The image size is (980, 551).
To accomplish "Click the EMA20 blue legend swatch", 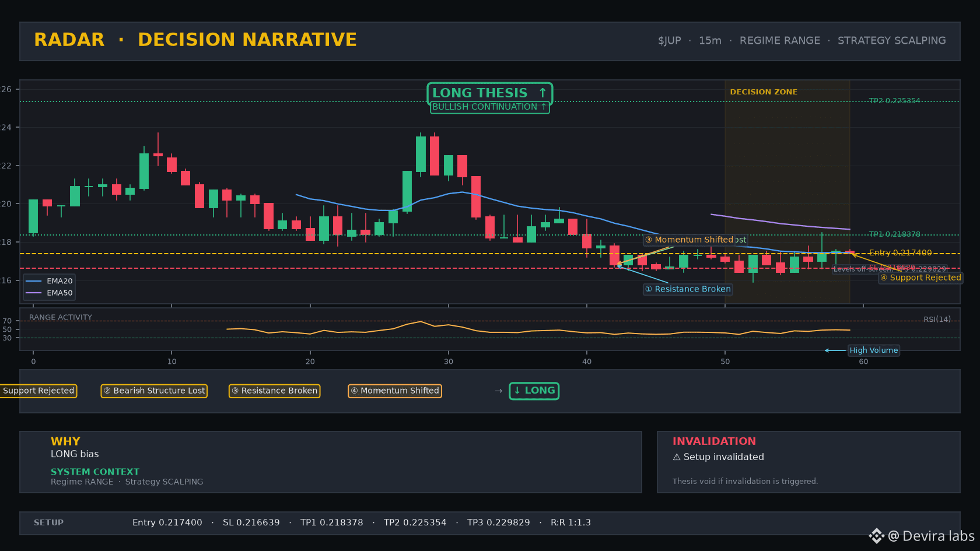I will [x=34, y=281].
